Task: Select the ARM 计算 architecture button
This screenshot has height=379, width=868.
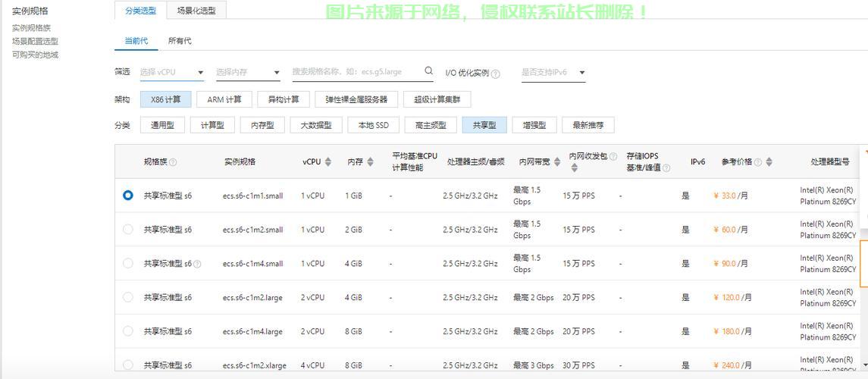Action: tap(224, 99)
